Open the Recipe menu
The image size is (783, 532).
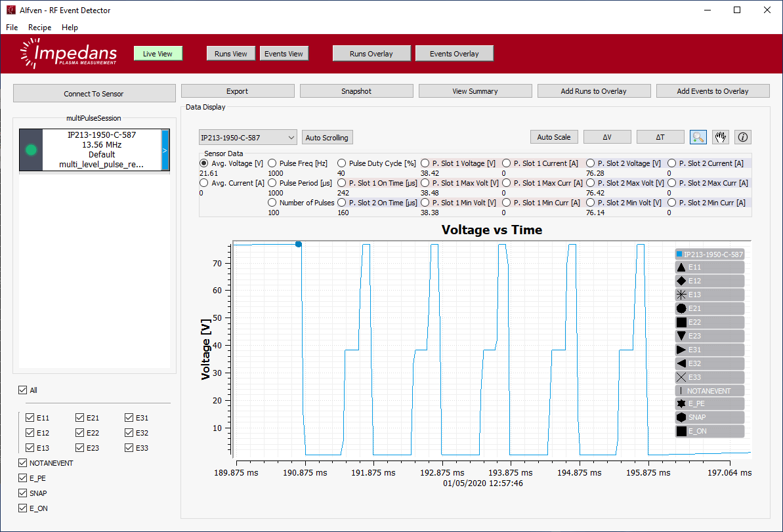click(39, 28)
